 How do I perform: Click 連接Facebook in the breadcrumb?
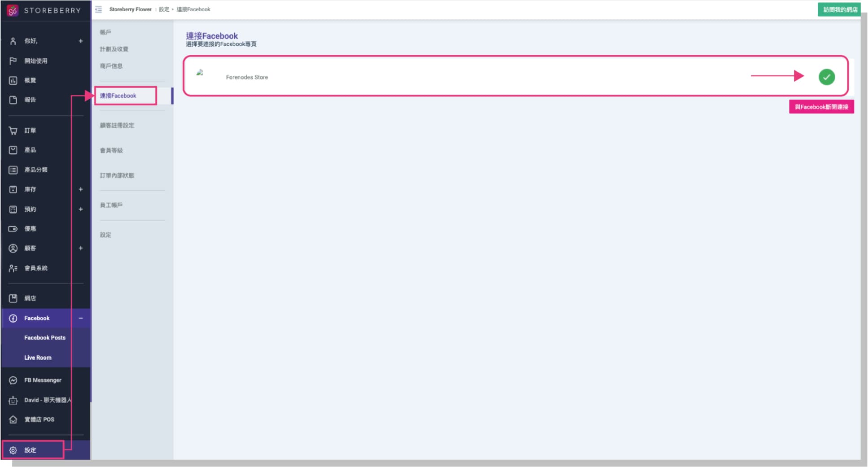point(193,9)
